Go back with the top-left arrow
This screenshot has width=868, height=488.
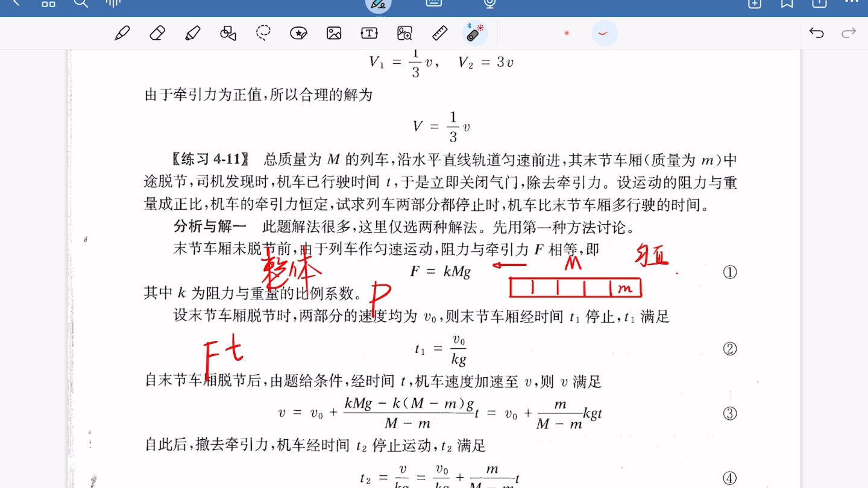click(16, 2)
